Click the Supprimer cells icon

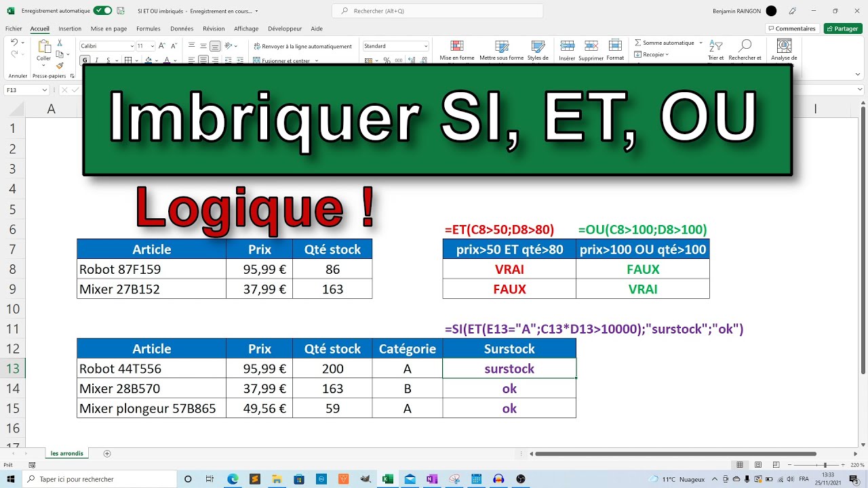[x=591, y=46]
